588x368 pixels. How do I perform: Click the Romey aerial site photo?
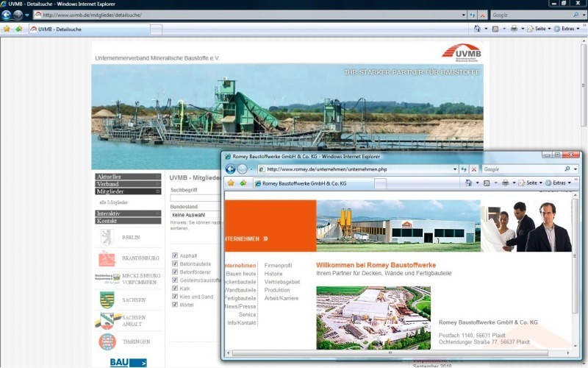click(373, 318)
